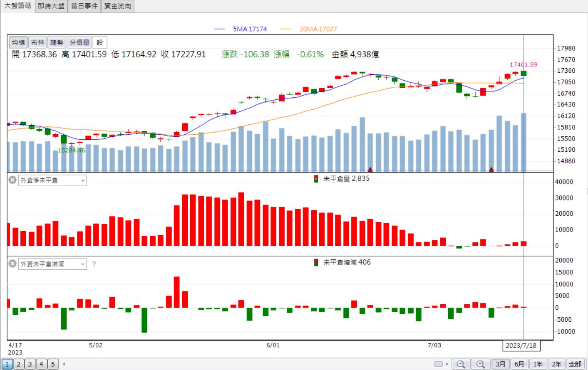Toggle the 均線 moving average overlay
This screenshot has width=588, height=370.
tap(18, 42)
